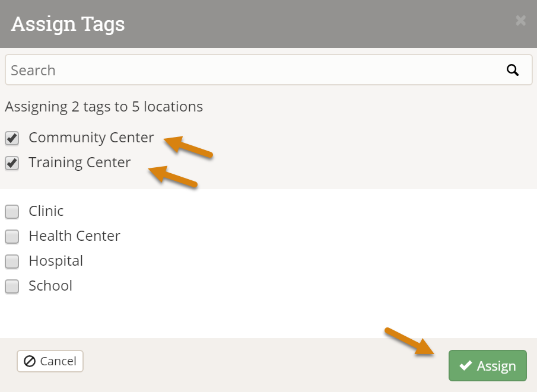Screen dimensions: 537x392
Task: Click the Hospital label text
Action: (56, 261)
